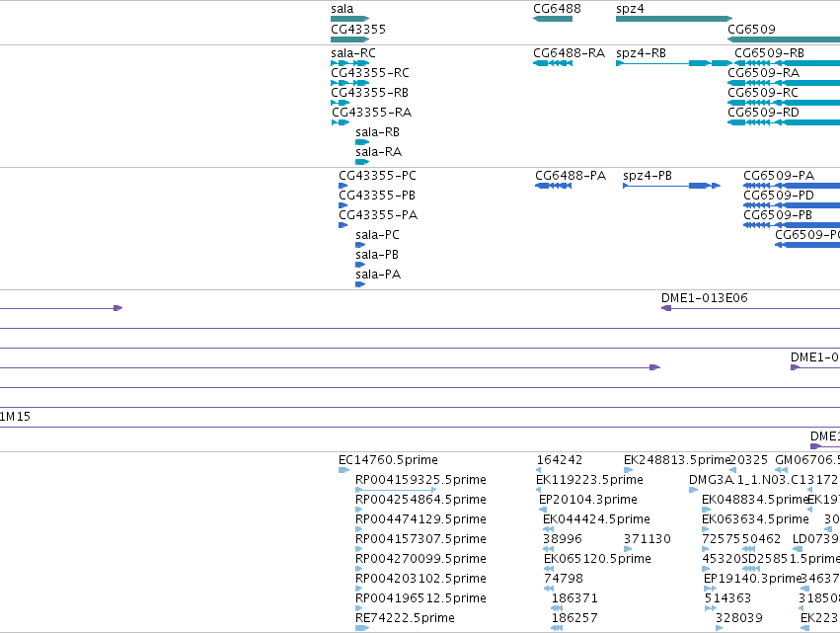Click CG6488-PA protein glyph

554,186
